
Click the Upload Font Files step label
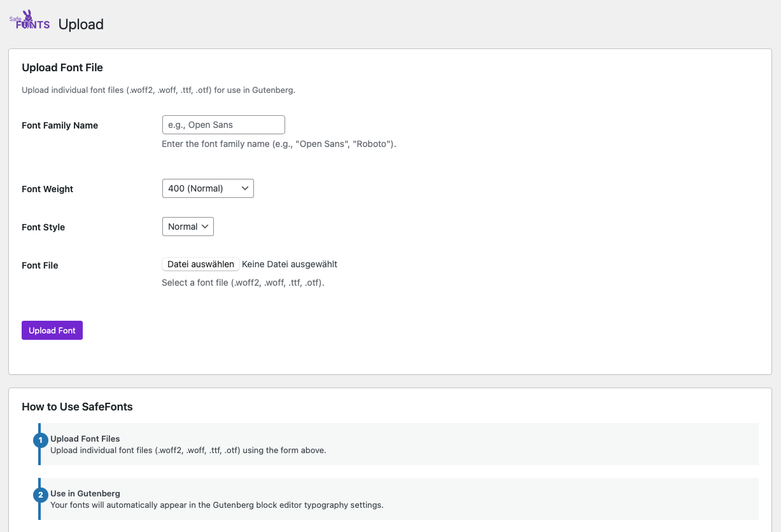coord(85,438)
